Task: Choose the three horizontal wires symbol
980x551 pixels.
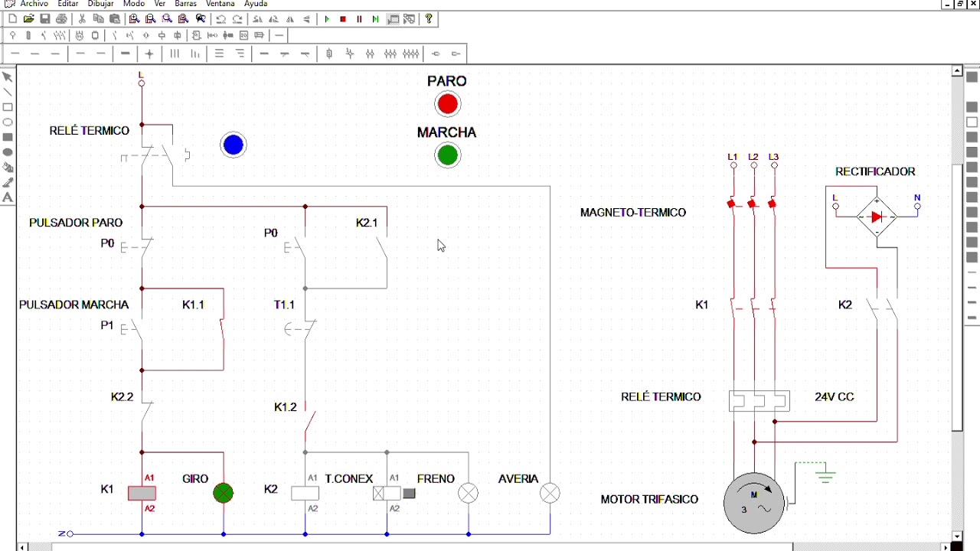Action: (x=219, y=54)
